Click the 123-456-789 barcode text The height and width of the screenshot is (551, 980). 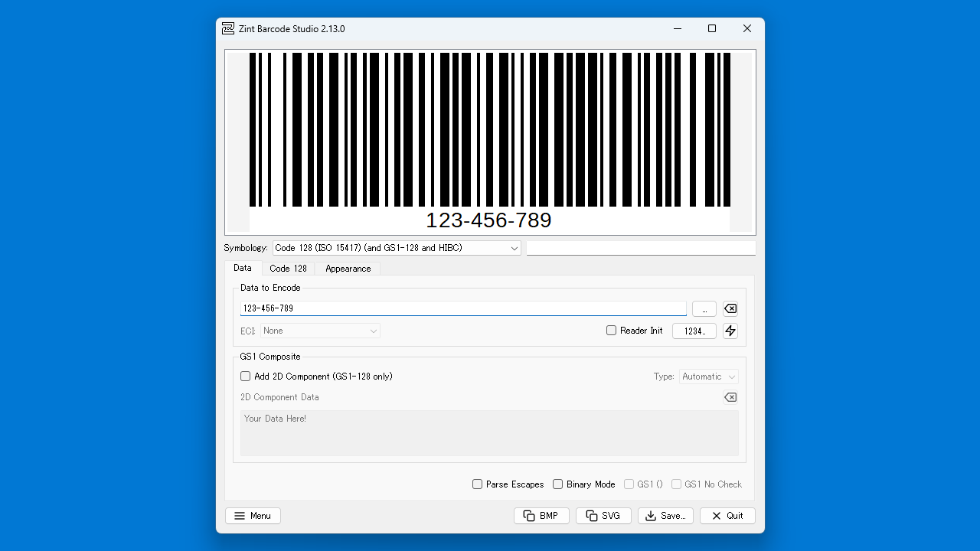pos(488,220)
